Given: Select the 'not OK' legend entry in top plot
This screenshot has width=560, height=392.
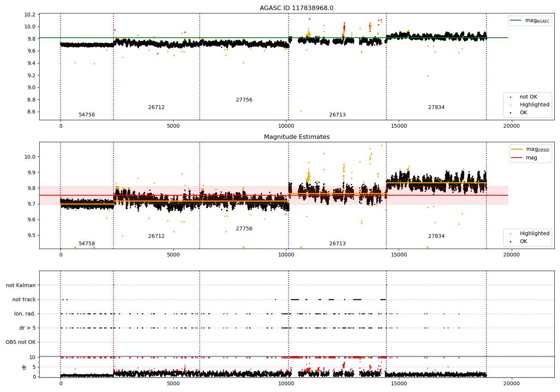Looking at the screenshot, I should 528,97.
